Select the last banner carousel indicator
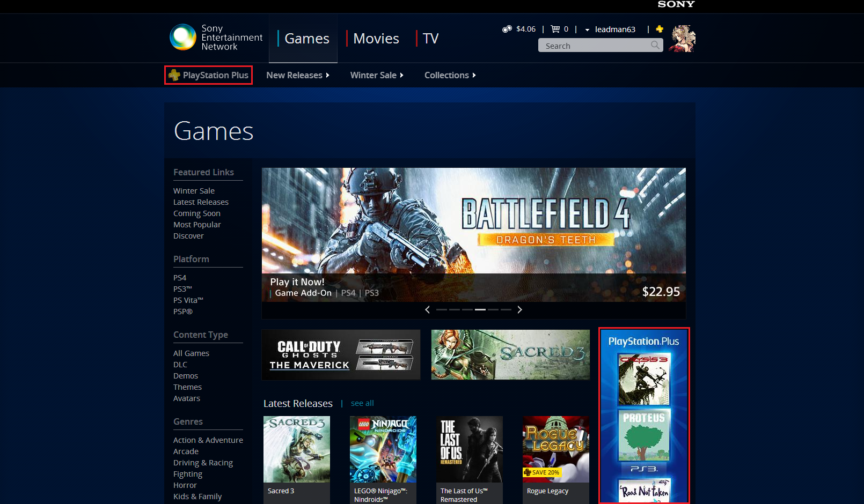Image resolution: width=864 pixels, height=504 pixels. [x=506, y=309]
